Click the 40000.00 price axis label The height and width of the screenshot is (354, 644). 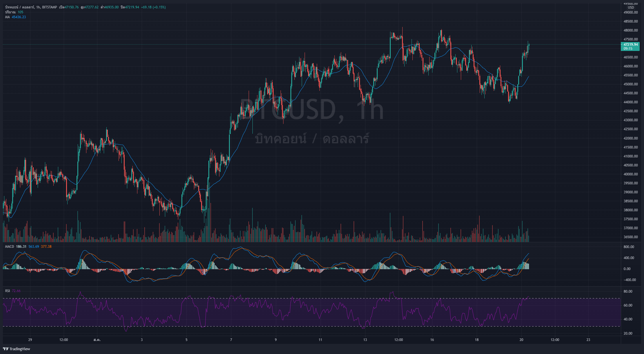point(630,174)
